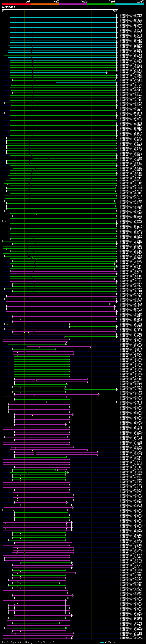Select label UniRef100_Q9S7J9
The height and width of the screenshot is (644, 146).
pyautogui.click(x=131, y=93)
